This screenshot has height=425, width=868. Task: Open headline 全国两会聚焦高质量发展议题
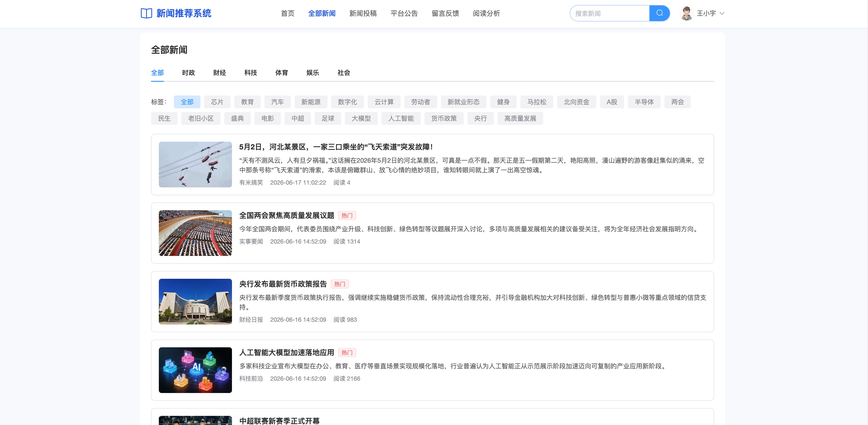(x=286, y=215)
